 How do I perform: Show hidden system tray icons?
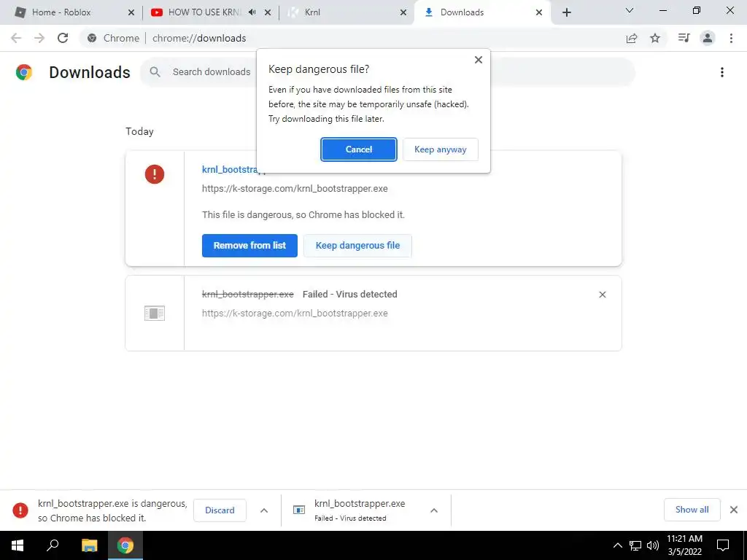617,545
